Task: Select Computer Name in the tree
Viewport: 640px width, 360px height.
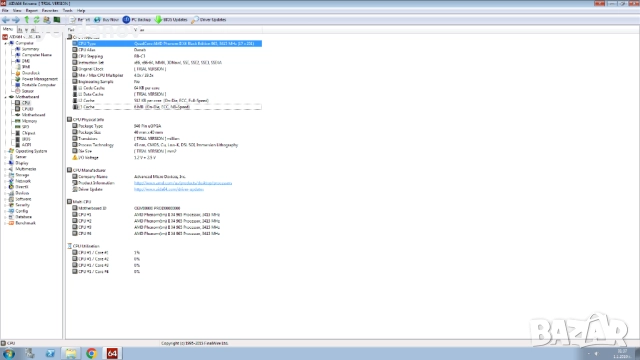Action: click(36, 55)
